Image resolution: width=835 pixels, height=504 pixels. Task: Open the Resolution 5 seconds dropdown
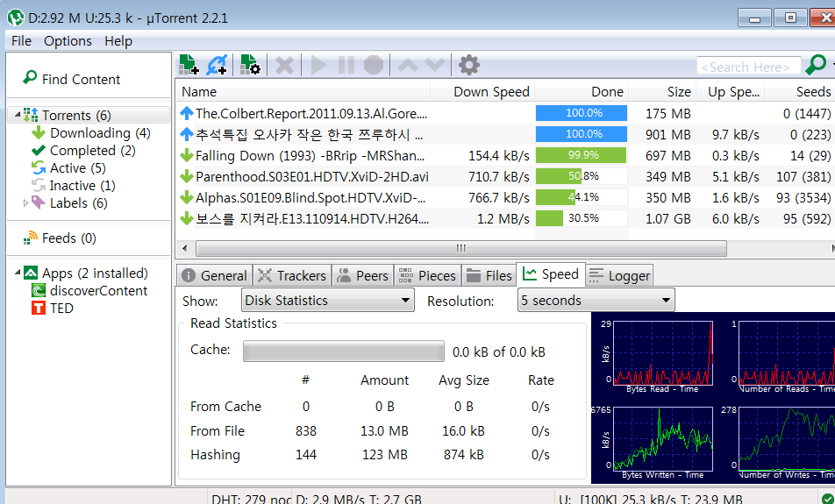coord(596,301)
